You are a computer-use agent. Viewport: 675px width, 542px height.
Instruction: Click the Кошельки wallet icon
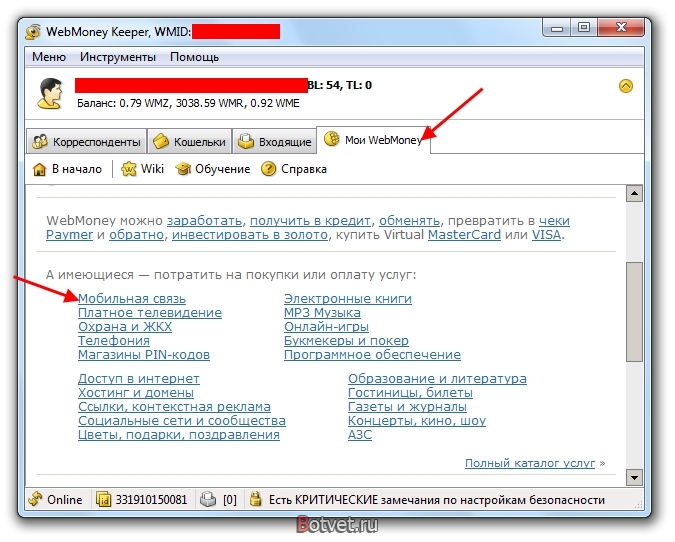pyautogui.click(x=161, y=141)
